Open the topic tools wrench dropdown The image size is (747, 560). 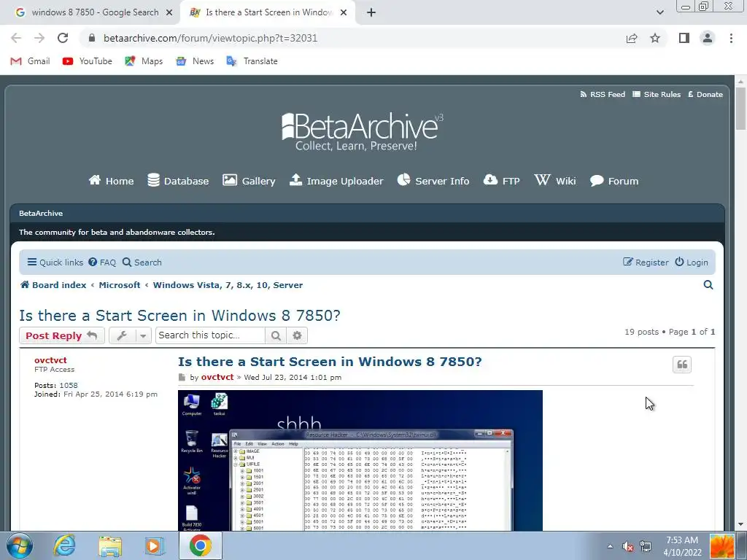[130, 335]
